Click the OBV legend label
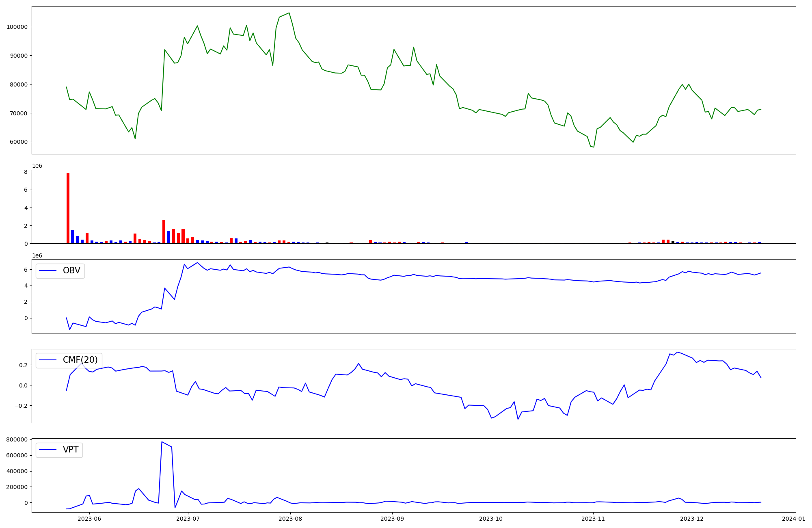 [x=71, y=270]
